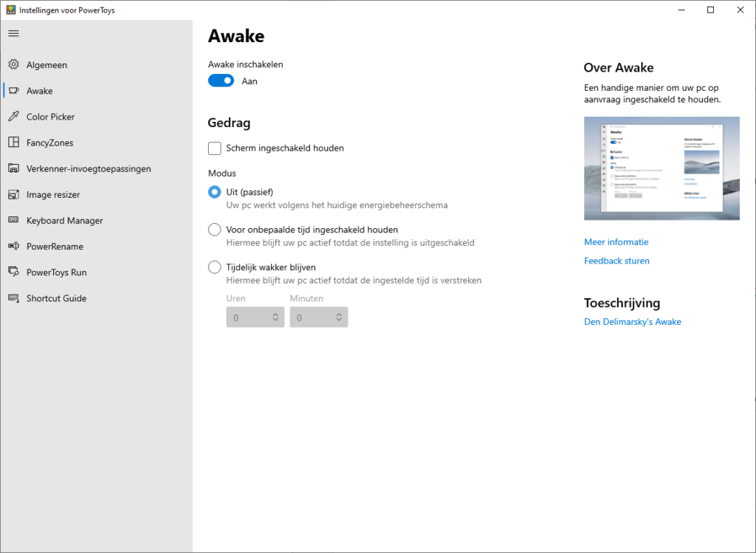
Task: Click the Algemeen gear icon
Action: click(x=13, y=65)
